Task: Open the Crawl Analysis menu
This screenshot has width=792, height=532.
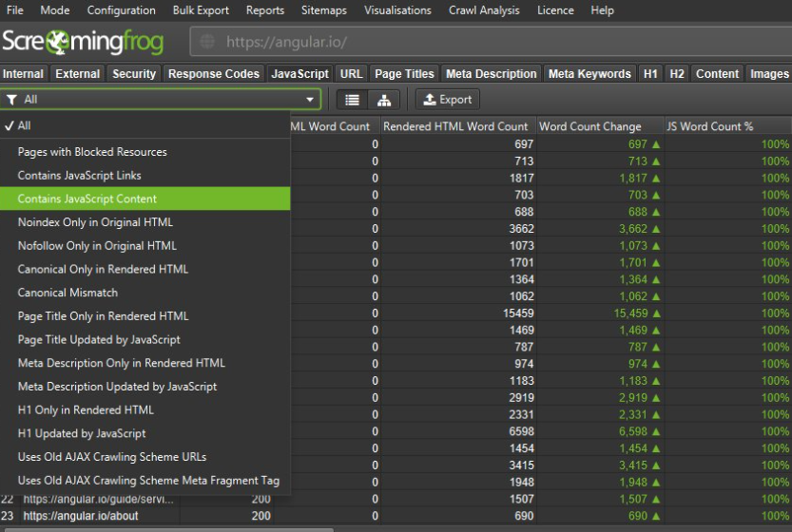Action: tap(484, 10)
